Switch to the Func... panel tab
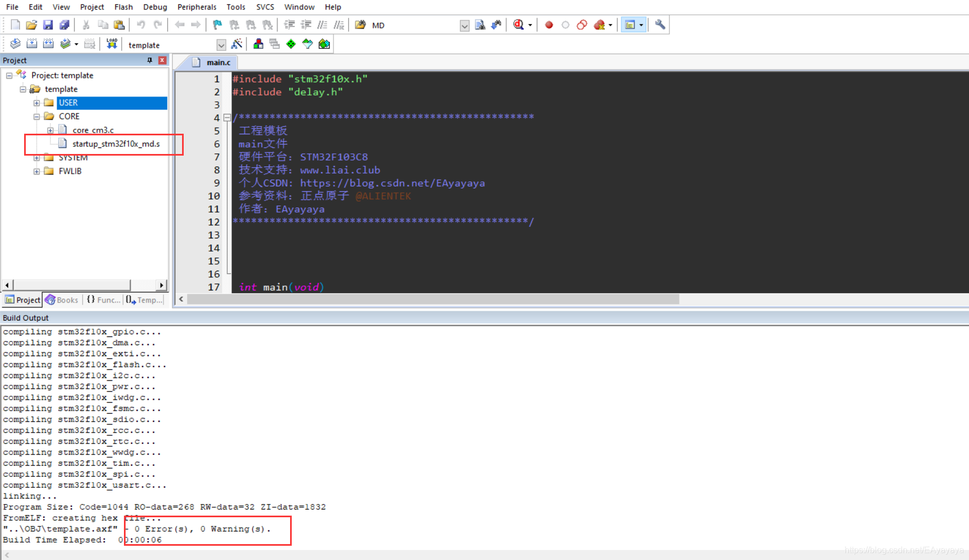This screenshot has height=560, width=969. [x=103, y=300]
